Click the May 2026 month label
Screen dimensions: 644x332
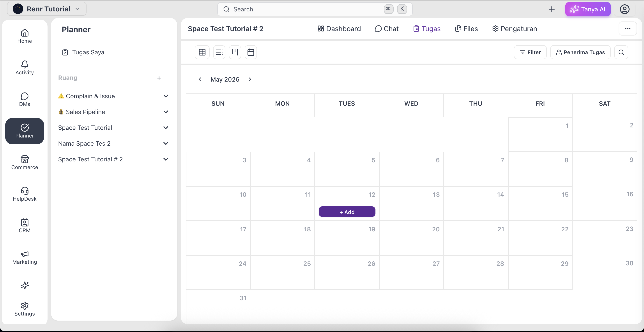[x=225, y=79]
